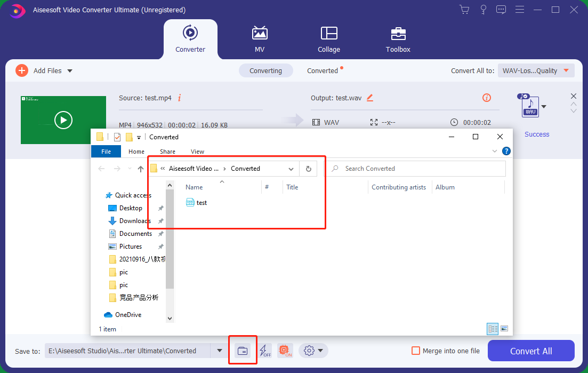
Task: Open the hamburger menu in title bar
Action: point(520,10)
